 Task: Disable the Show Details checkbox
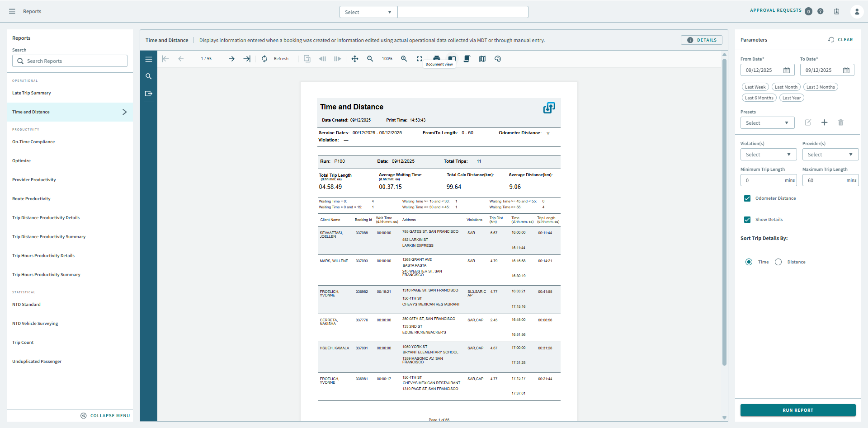point(748,220)
